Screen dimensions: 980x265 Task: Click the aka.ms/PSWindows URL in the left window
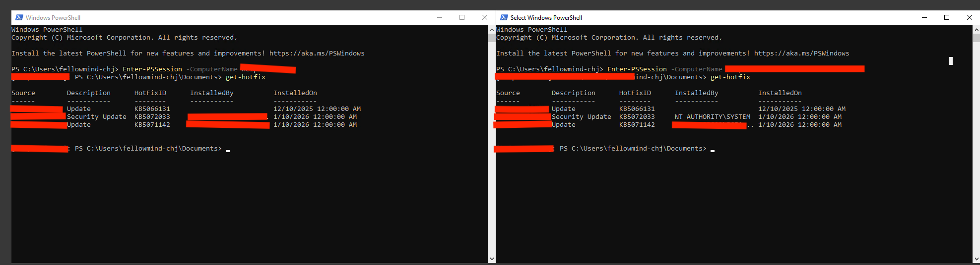click(317, 53)
